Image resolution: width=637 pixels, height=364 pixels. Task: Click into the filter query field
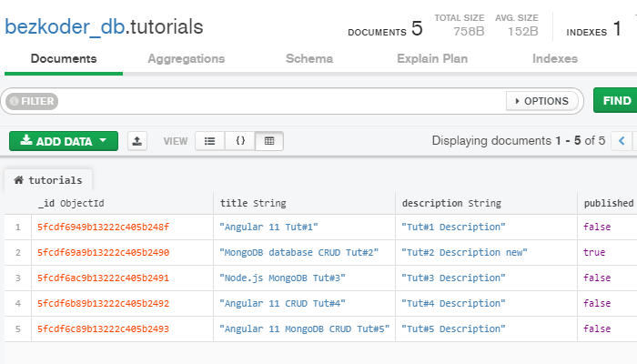tap(281, 101)
